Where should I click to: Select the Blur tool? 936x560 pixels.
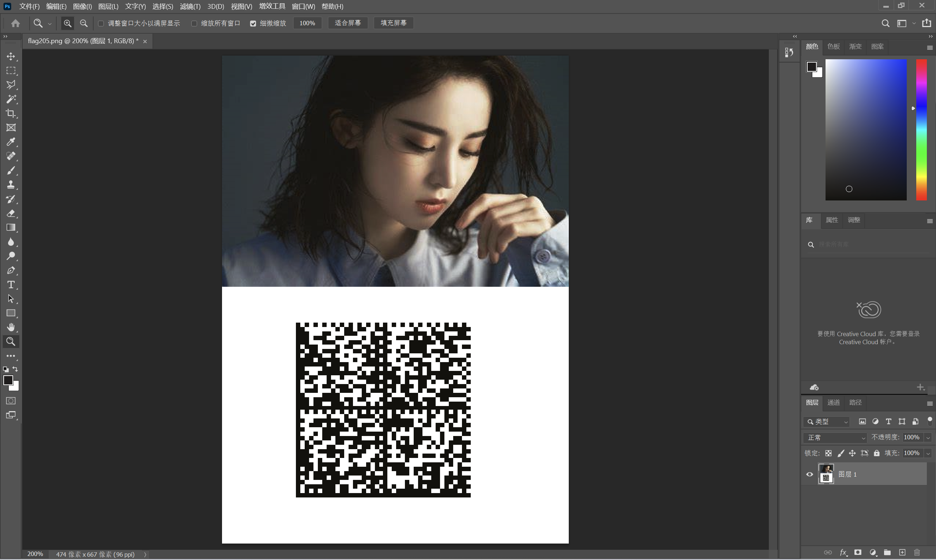pos(11,242)
